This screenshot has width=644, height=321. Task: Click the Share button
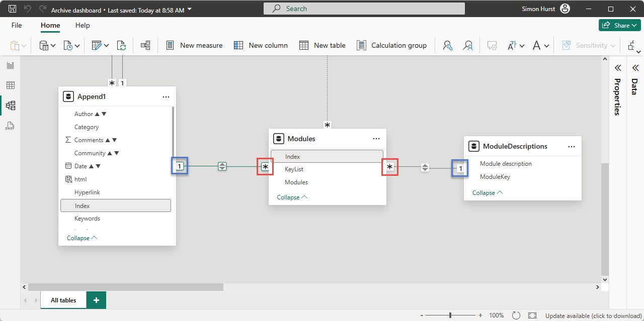coord(619,25)
